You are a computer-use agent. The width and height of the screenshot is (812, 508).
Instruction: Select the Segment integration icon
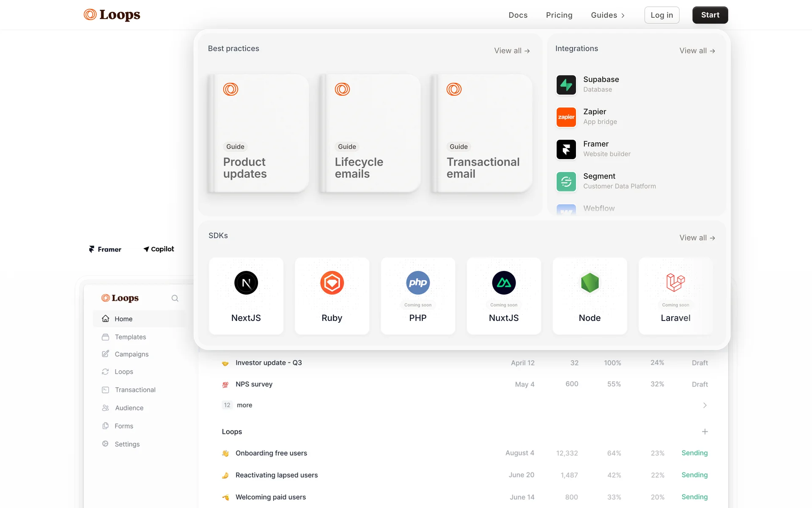click(x=566, y=182)
